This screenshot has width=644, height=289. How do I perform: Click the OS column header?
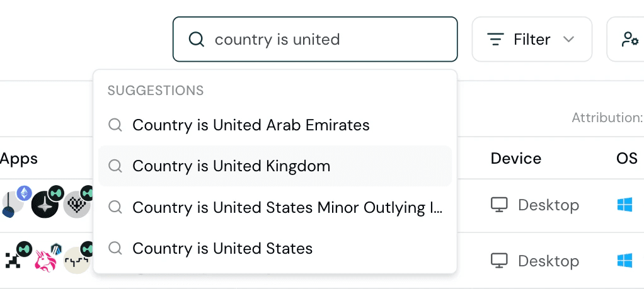point(627,158)
